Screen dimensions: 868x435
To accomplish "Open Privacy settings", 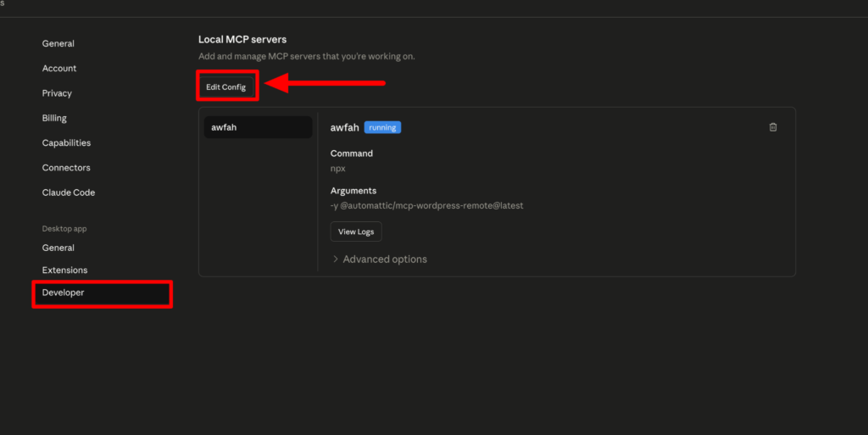I will coord(57,93).
